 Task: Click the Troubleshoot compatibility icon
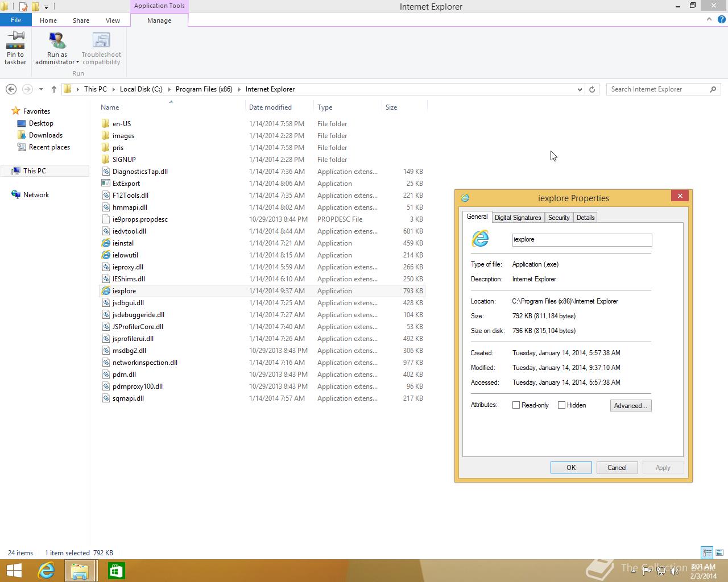[101, 40]
